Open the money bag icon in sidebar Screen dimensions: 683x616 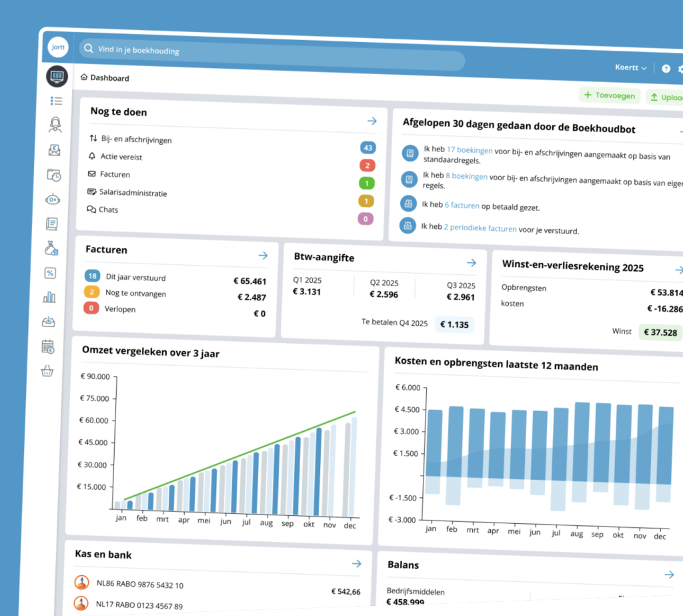tap(52, 248)
